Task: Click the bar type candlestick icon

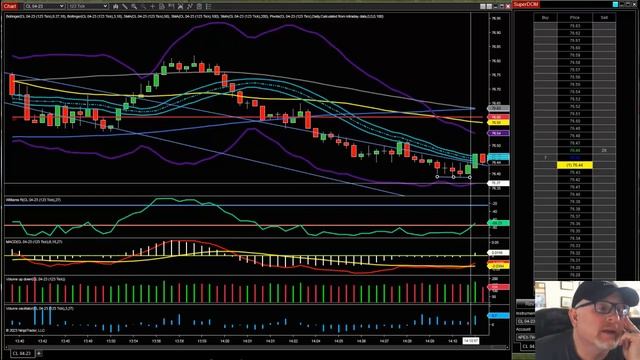Action: click(x=116, y=7)
